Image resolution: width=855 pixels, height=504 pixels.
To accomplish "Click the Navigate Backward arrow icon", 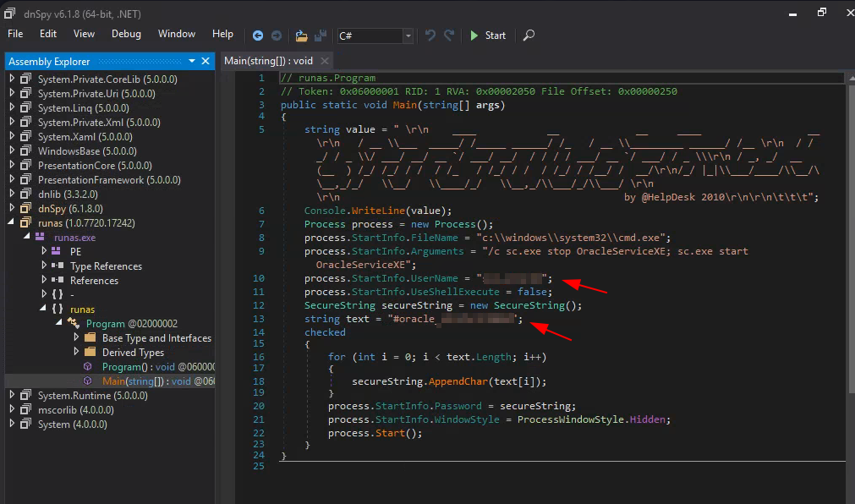I will tap(258, 36).
